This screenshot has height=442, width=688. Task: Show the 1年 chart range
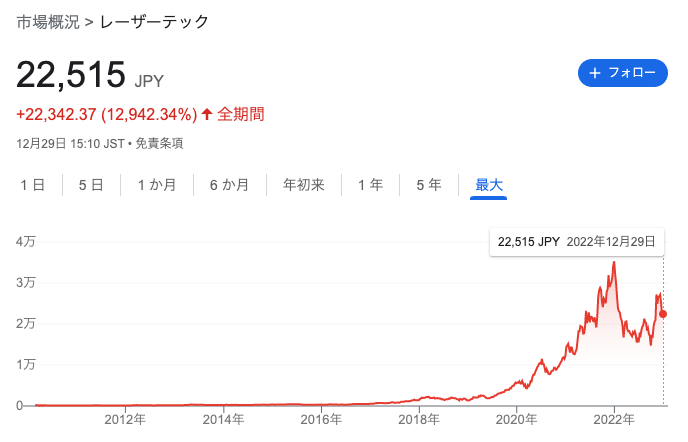point(370,185)
